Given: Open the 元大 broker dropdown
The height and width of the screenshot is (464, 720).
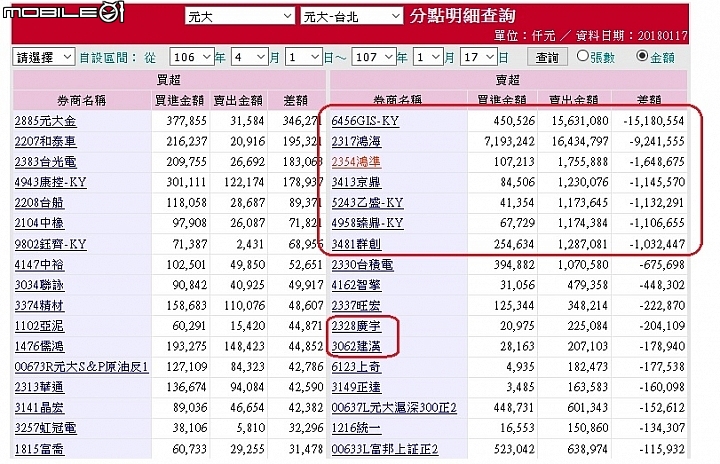Looking at the screenshot, I should [x=240, y=17].
